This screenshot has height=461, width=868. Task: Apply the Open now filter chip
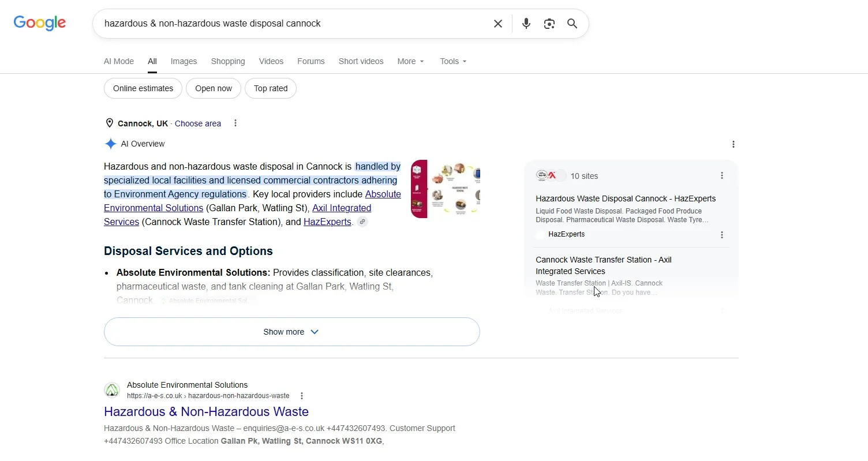(214, 88)
